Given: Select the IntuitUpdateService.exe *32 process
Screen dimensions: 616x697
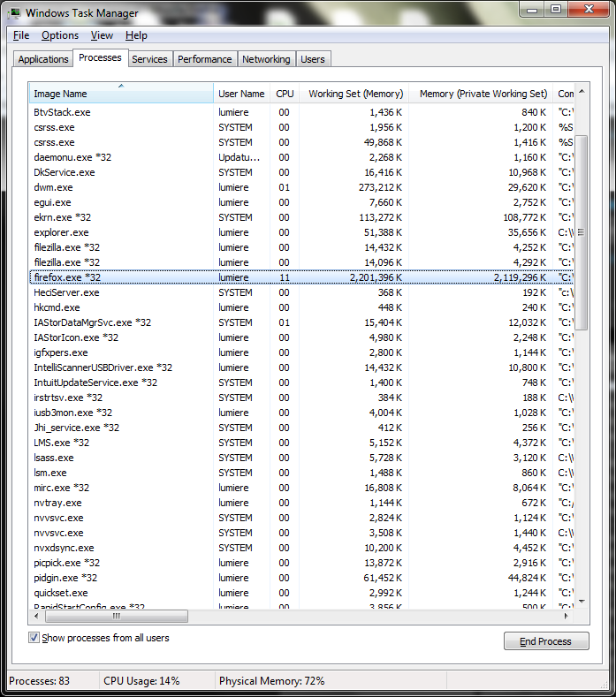Looking at the screenshot, I should click(301, 383).
